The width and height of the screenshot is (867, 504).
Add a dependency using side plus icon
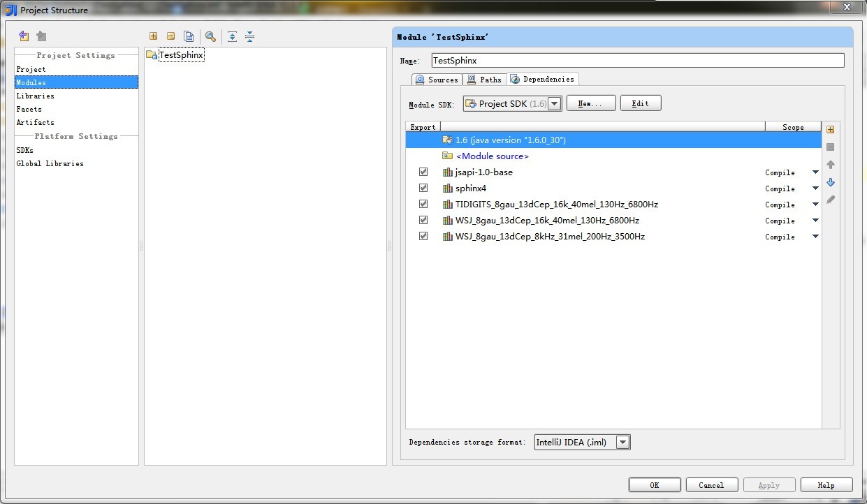830,129
